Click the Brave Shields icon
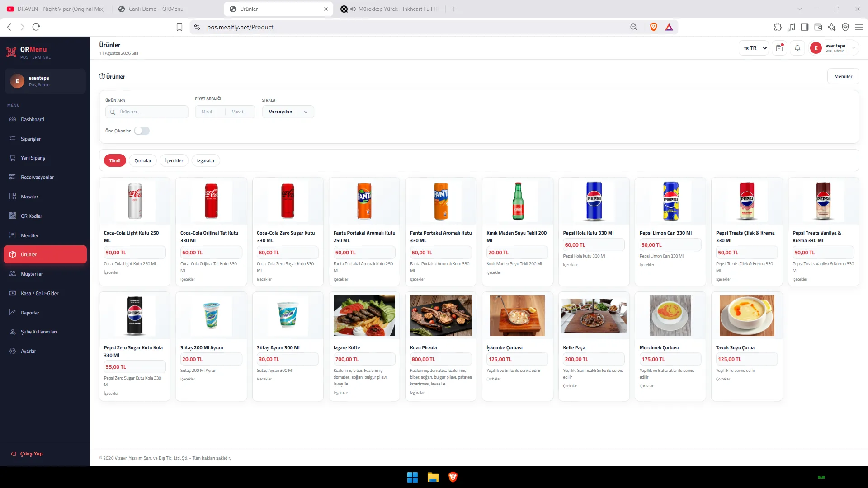The height and width of the screenshot is (488, 868). point(653,27)
